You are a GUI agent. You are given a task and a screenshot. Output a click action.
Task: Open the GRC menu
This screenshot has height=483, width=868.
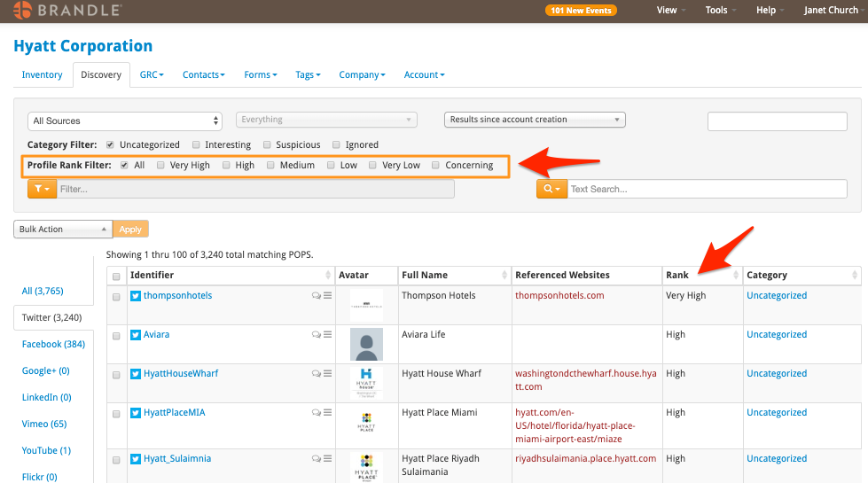(x=152, y=74)
